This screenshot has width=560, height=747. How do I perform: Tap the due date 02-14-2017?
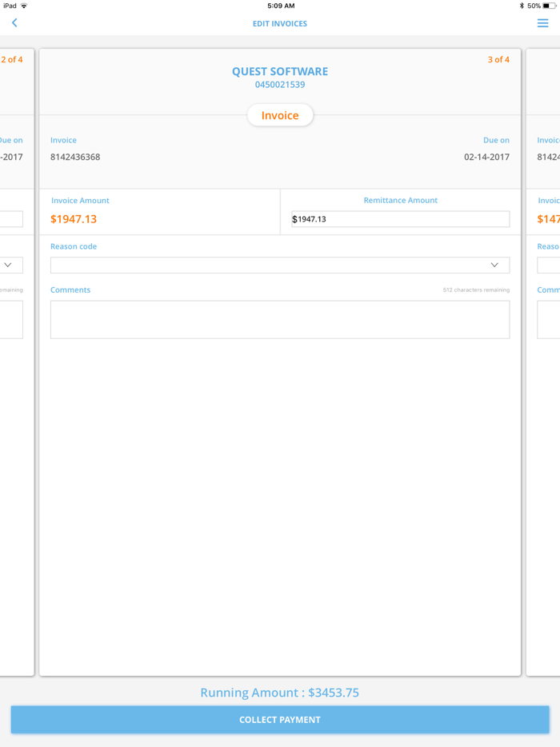point(486,157)
